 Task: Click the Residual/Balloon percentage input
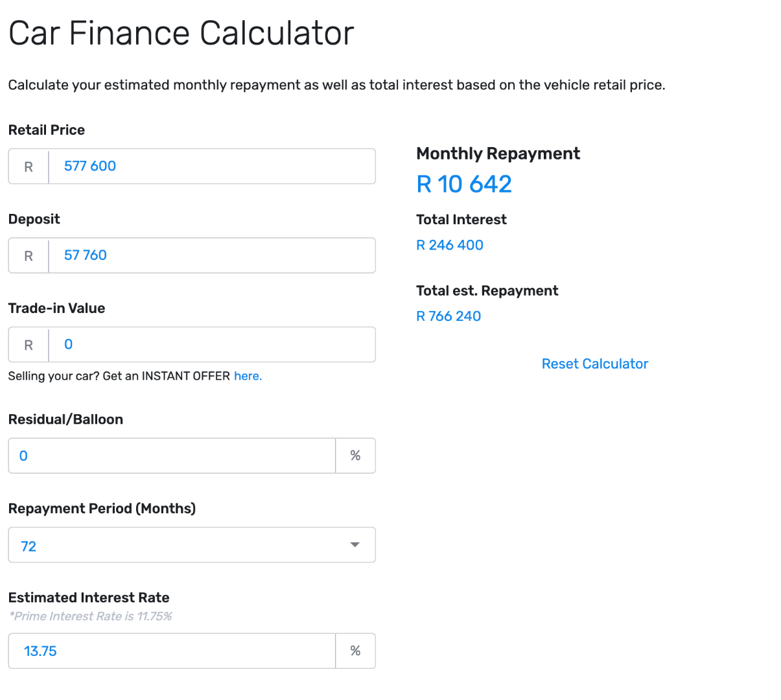coord(172,456)
